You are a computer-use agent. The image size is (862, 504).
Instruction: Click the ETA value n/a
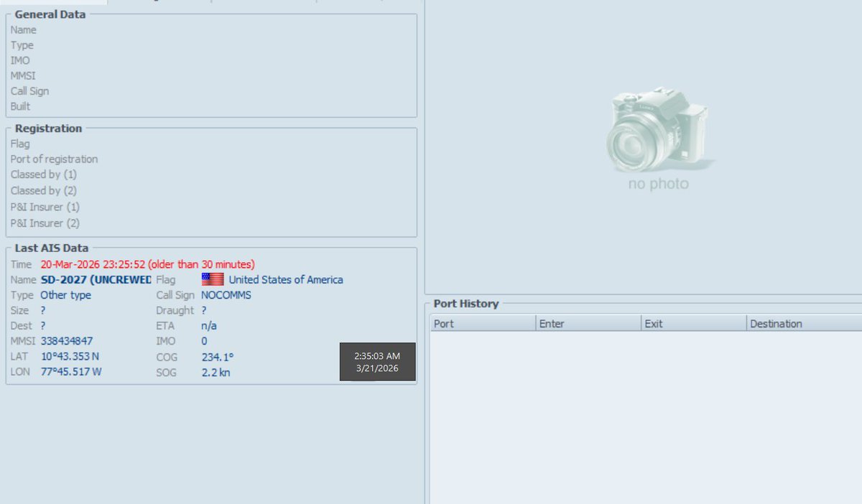pos(209,326)
